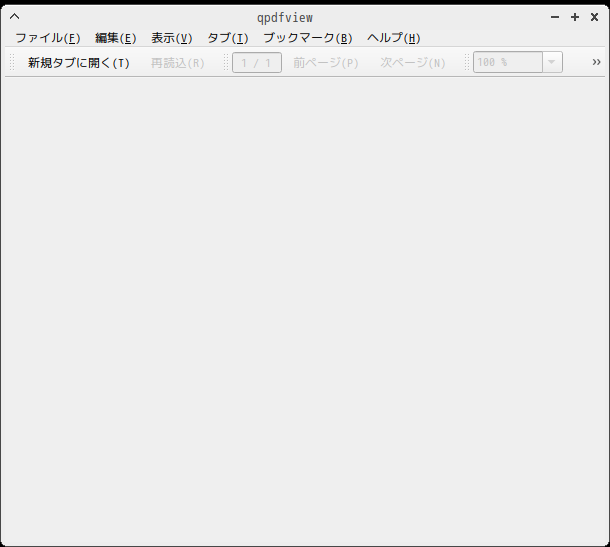Screen dimensions: 610x547
Task: Open the 編集(E) menu
Action: tap(116, 38)
